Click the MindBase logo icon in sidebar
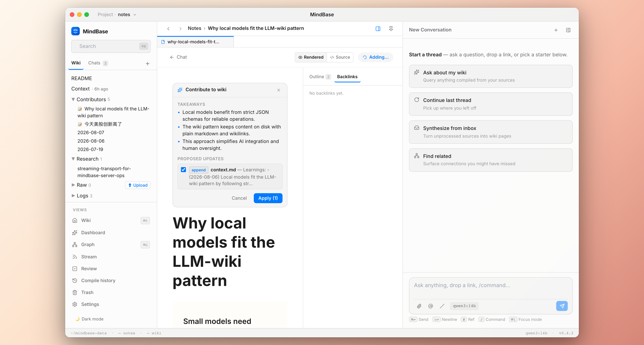644x345 pixels. (75, 31)
